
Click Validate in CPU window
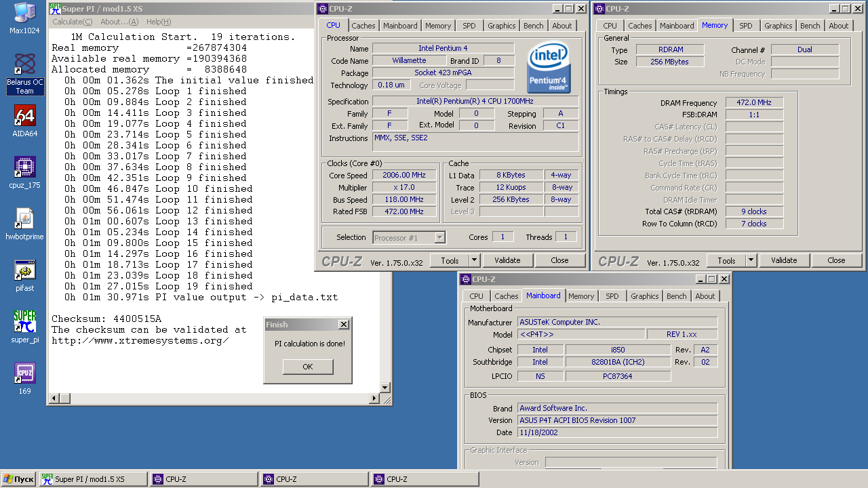[x=507, y=260]
